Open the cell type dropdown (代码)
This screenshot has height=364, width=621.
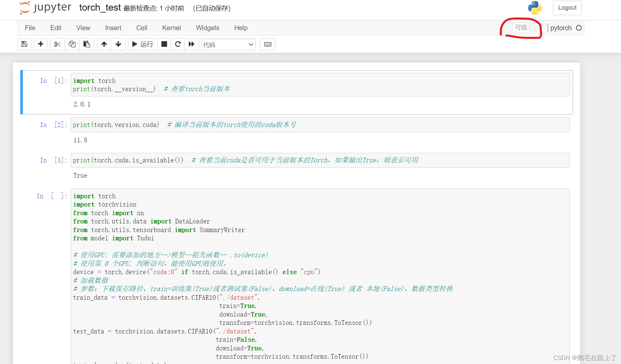(228, 44)
